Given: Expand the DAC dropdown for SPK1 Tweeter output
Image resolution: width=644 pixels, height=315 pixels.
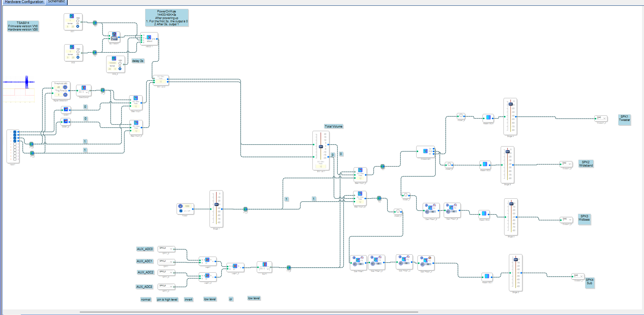Looking at the screenshot, I should (601, 118).
